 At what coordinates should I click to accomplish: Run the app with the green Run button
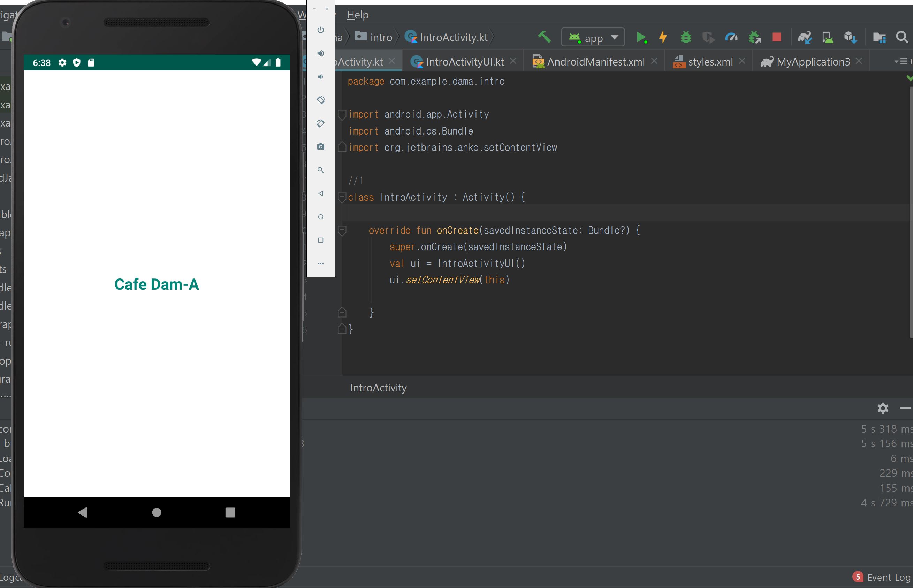pos(642,37)
